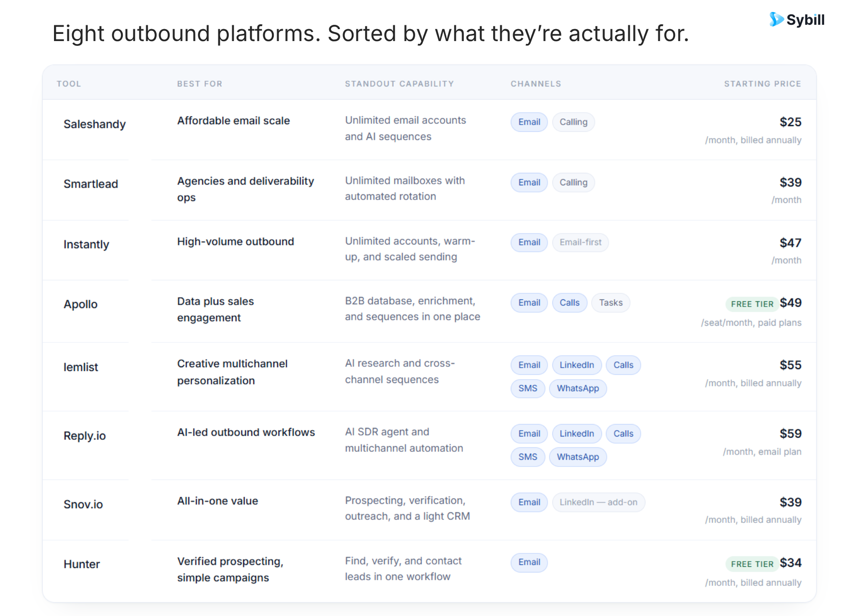Viewport: 860px width, 616px height.
Task: Click 'All-in-one value' text
Action: pyautogui.click(x=217, y=501)
